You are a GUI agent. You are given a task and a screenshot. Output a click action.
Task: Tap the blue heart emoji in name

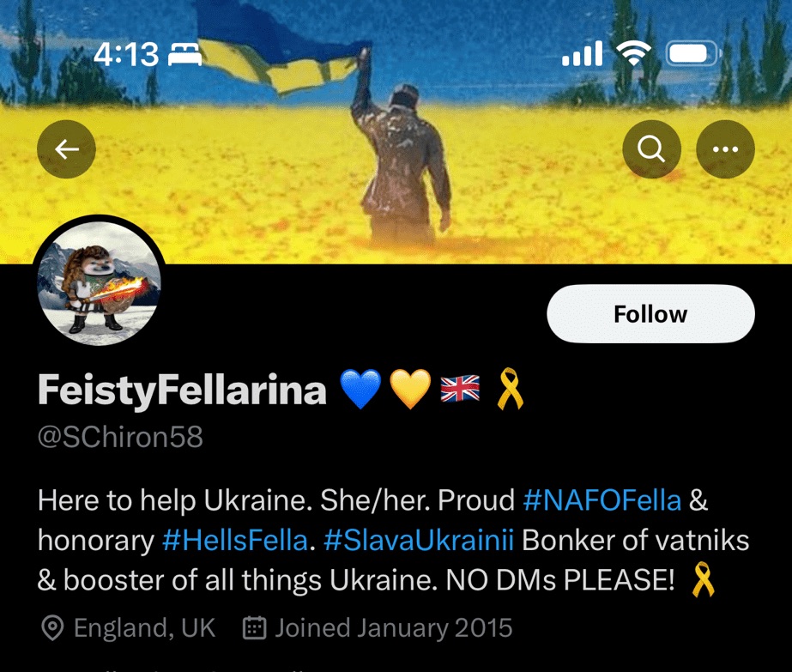(x=360, y=389)
